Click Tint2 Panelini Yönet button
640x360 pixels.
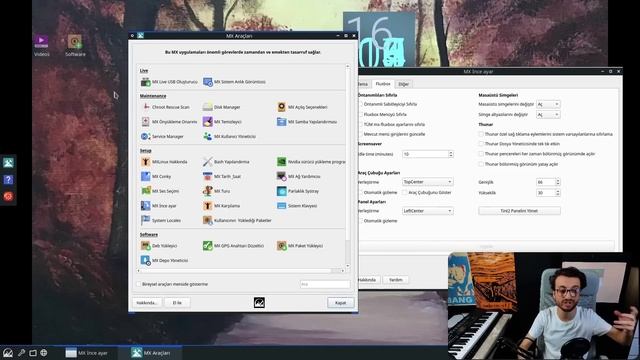point(519,211)
